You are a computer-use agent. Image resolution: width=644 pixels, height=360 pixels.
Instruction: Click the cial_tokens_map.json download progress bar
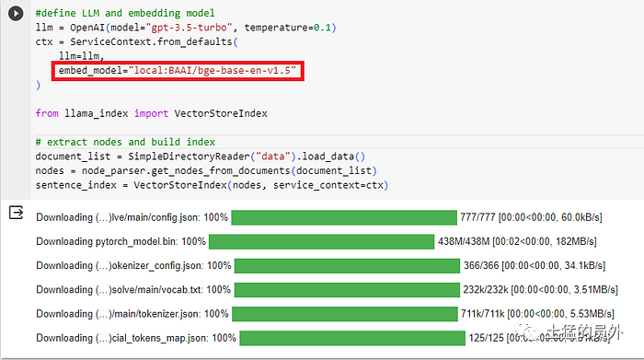(352, 338)
